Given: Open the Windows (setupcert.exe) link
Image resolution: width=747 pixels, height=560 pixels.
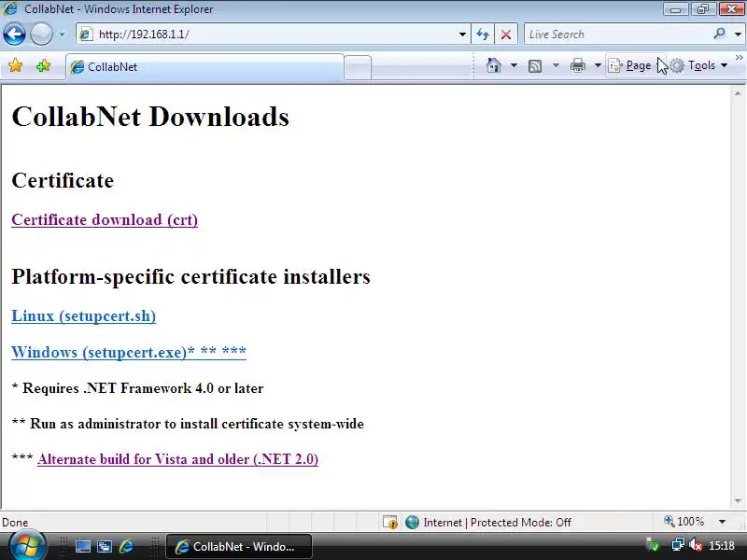Looking at the screenshot, I should 129,352.
